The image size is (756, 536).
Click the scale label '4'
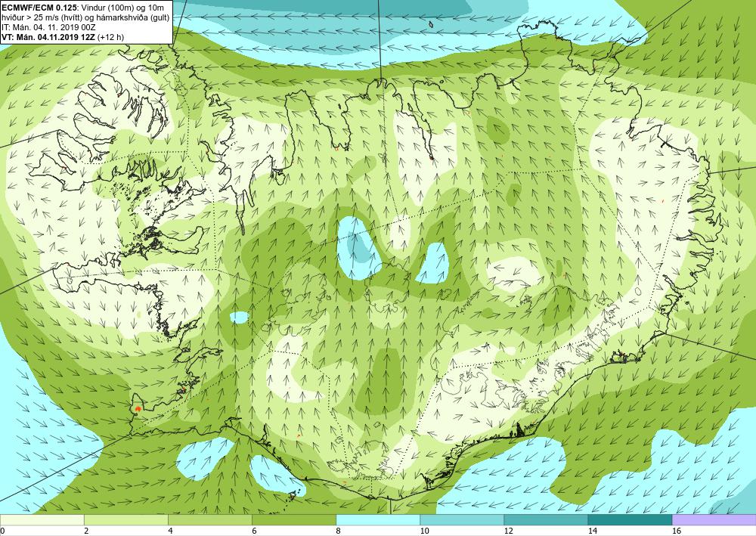[171, 531]
